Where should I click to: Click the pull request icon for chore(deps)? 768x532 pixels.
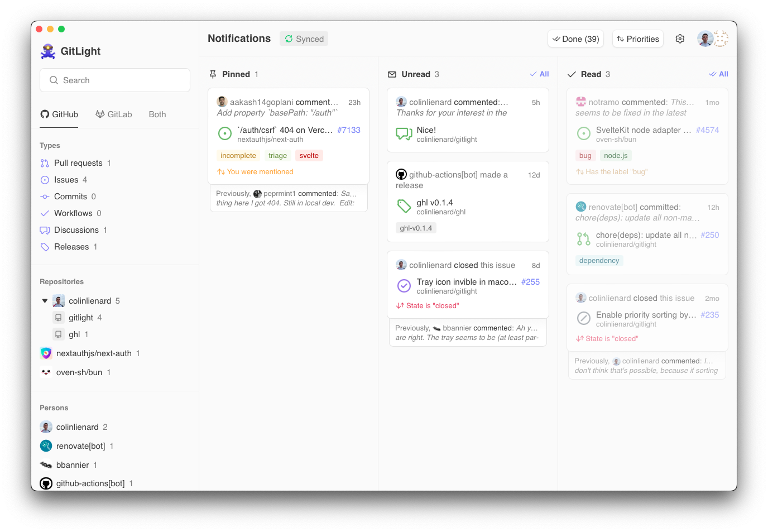coord(583,239)
